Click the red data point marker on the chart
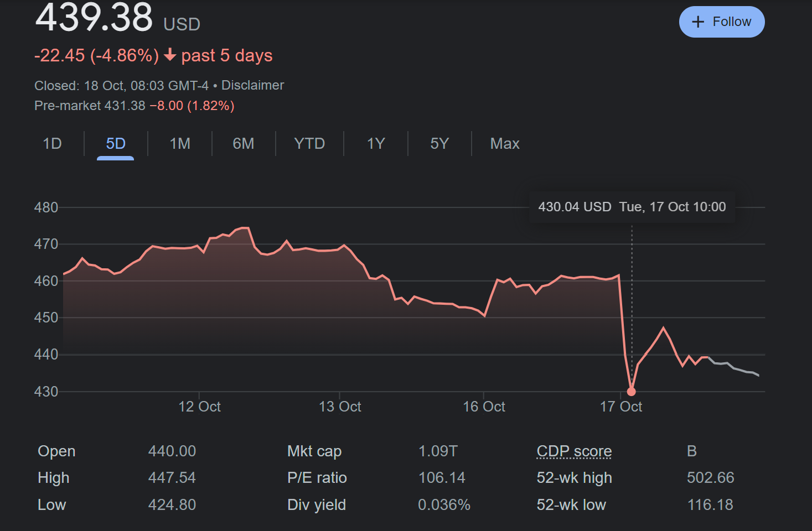This screenshot has width=812, height=531. pos(631,392)
